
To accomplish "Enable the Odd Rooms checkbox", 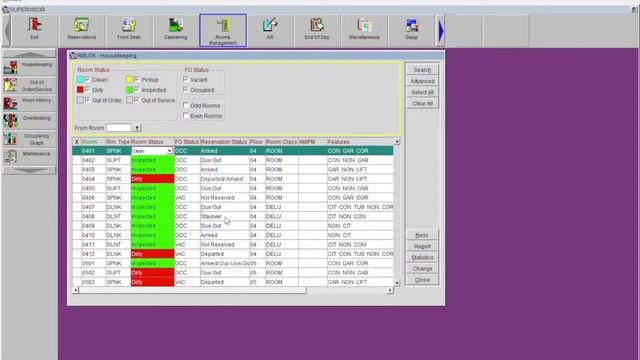I will 186,105.
